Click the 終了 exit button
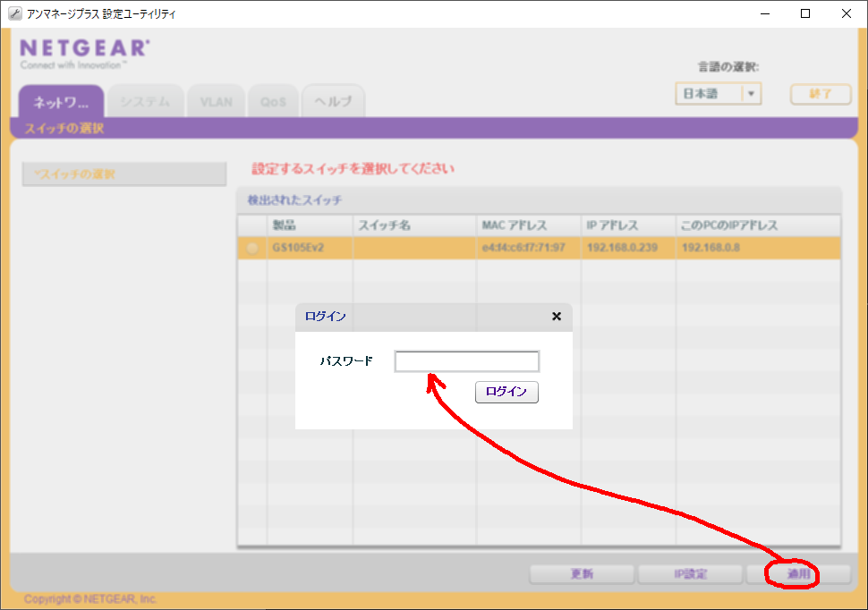The height and width of the screenshot is (610, 868). [820, 94]
